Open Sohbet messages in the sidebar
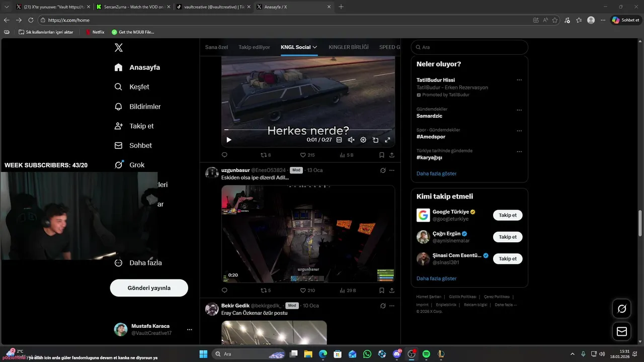Screen dimensions: 644x362 133,145
